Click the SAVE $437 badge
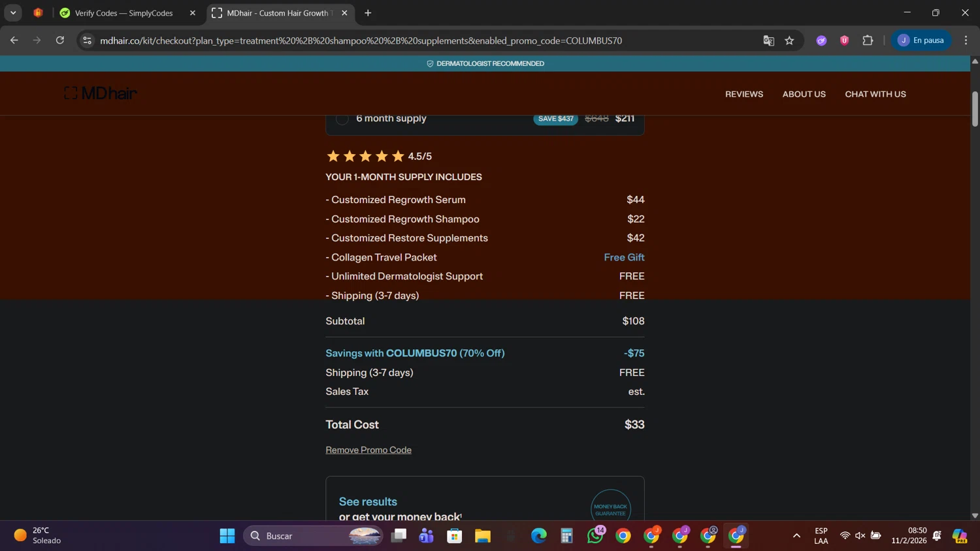This screenshot has height=551, width=980. click(x=555, y=119)
